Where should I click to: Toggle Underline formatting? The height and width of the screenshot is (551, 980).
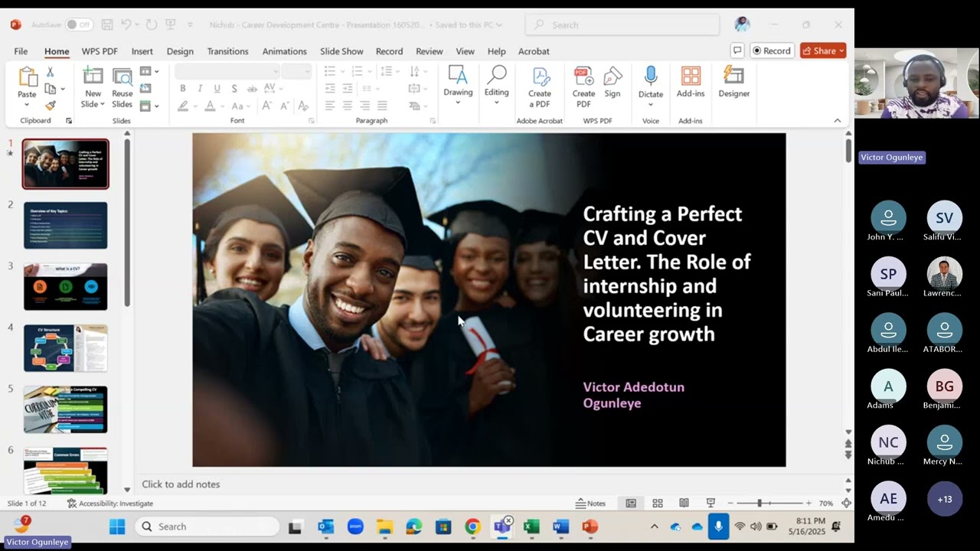coord(217,89)
